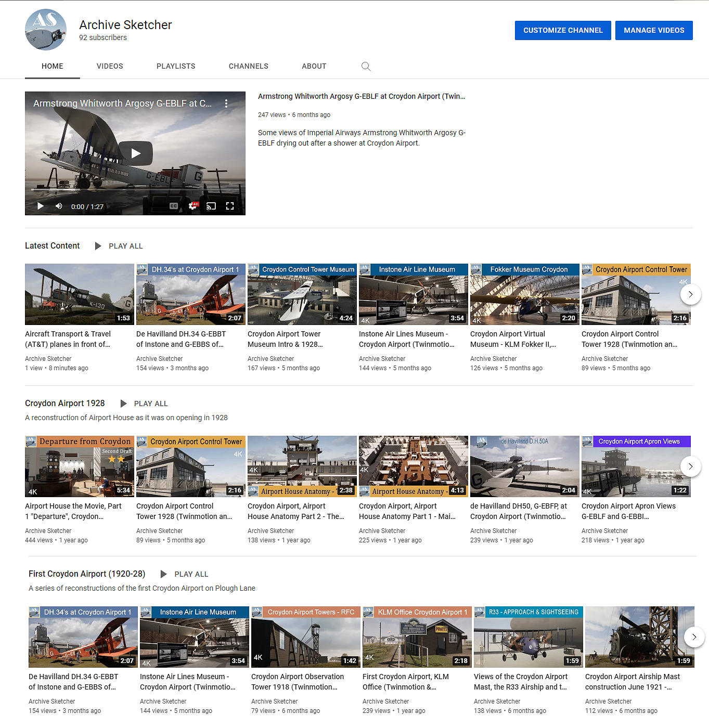Click the CUSTOMIZE CHANNEL button
709x728 pixels.
tap(563, 30)
